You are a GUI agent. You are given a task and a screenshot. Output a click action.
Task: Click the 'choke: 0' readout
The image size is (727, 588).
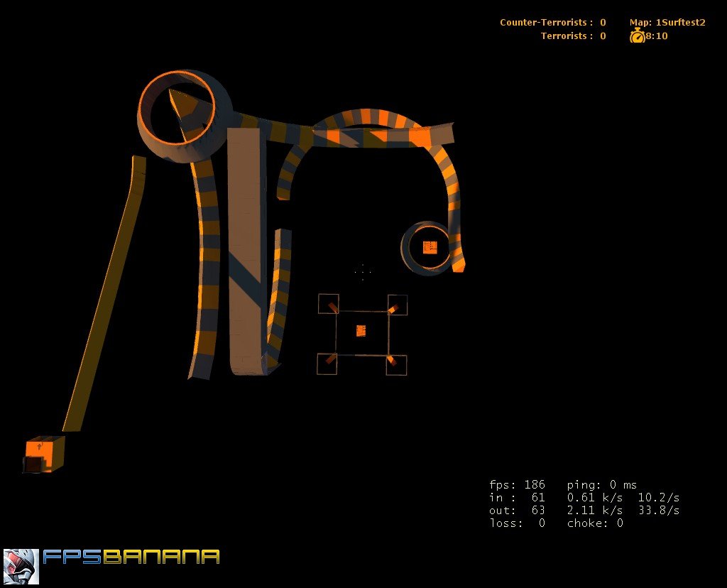(595, 523)
